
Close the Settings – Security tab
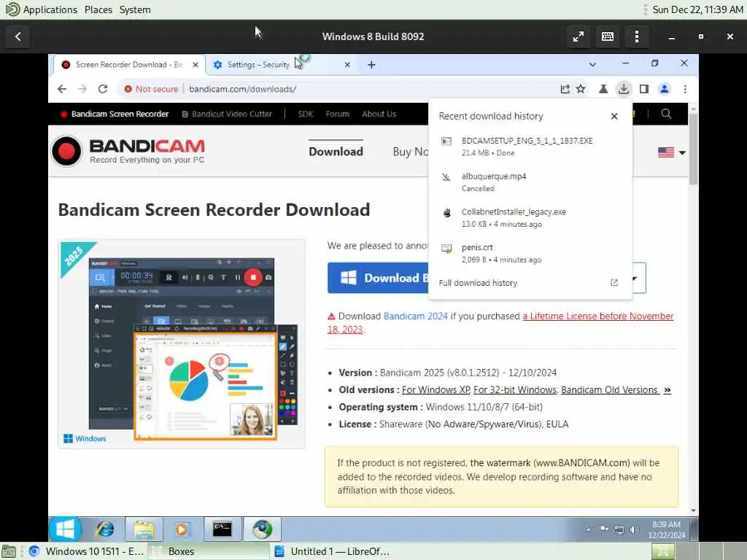point(347,65)
